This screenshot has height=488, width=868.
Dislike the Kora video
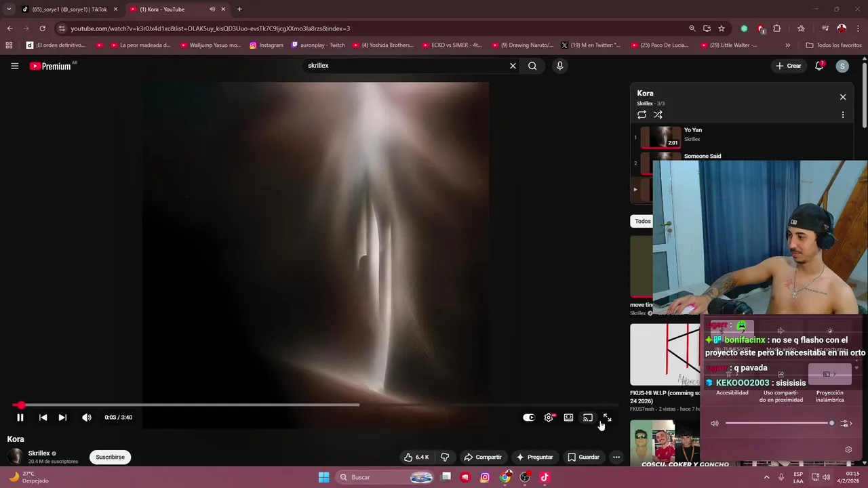pyautogui.click(x=445, y=457)
